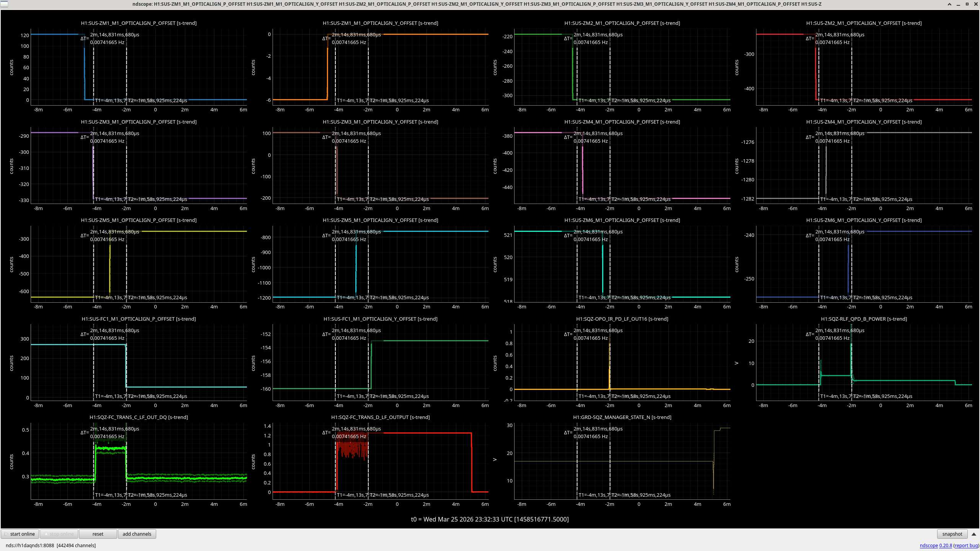Click the t0 timestamp label

(x=490, y=519)
